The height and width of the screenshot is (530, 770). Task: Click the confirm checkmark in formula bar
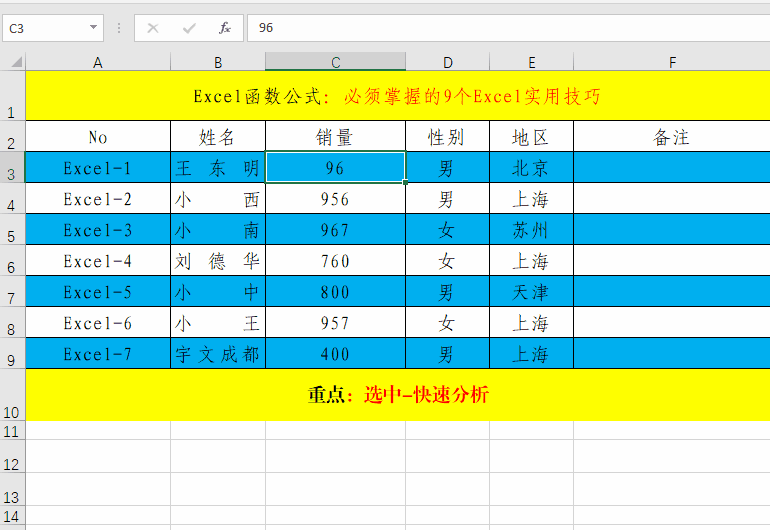click(189, 28)
